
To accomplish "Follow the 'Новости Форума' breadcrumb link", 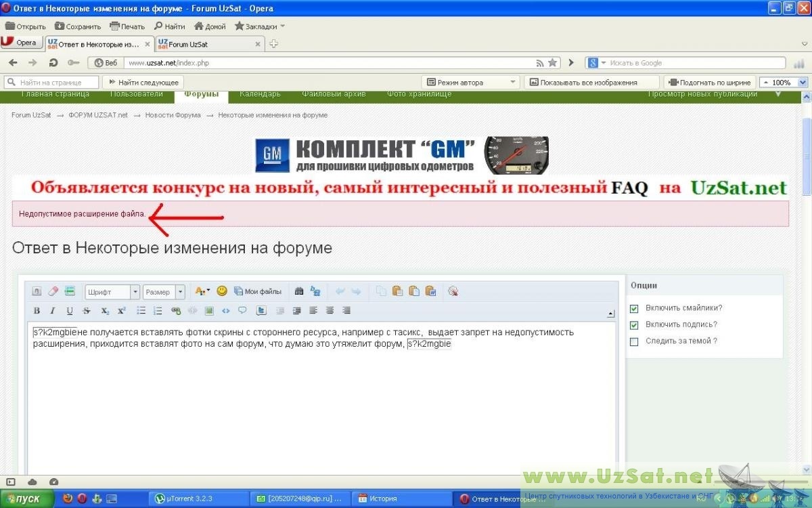I will (x=173, y=115).
